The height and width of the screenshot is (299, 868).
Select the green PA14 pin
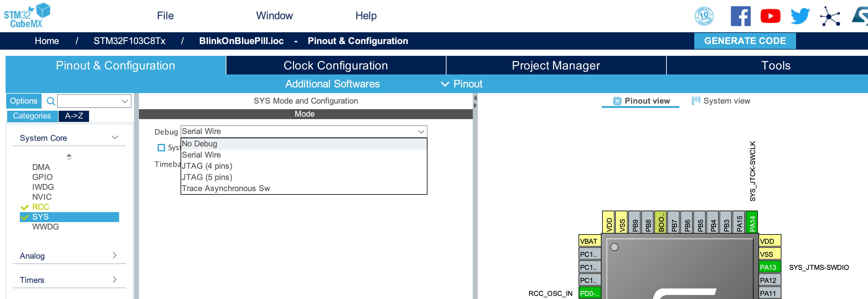point(752,222)
